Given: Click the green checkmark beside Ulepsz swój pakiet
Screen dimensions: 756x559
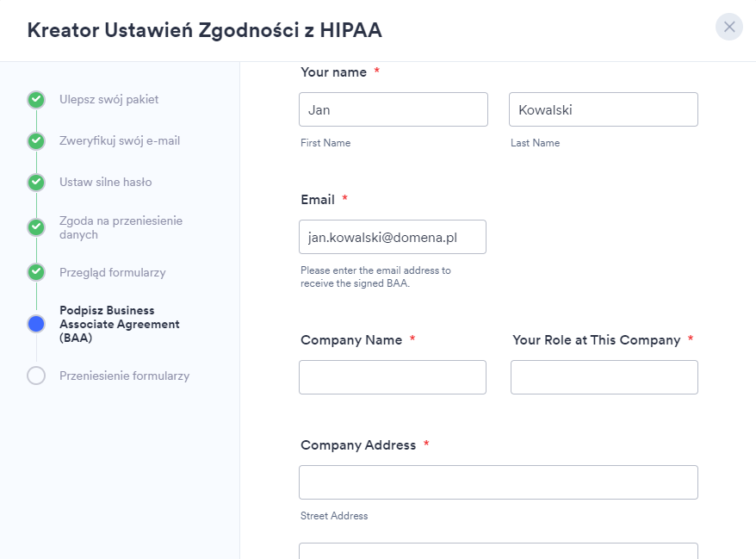Looking at the screenshot, I should coord(36,99).
